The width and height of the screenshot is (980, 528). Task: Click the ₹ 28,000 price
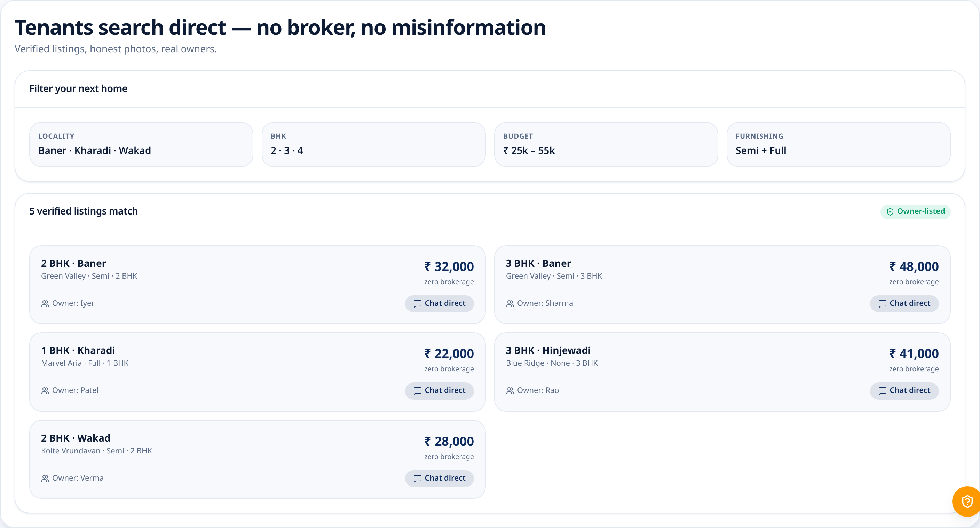(449, 441)
